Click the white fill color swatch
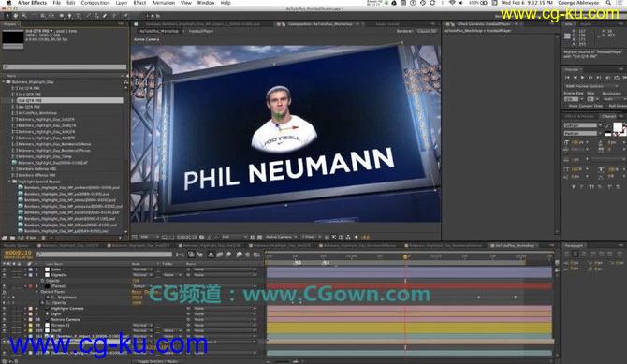Screen dimensions: 627x364 click(618, 127)
